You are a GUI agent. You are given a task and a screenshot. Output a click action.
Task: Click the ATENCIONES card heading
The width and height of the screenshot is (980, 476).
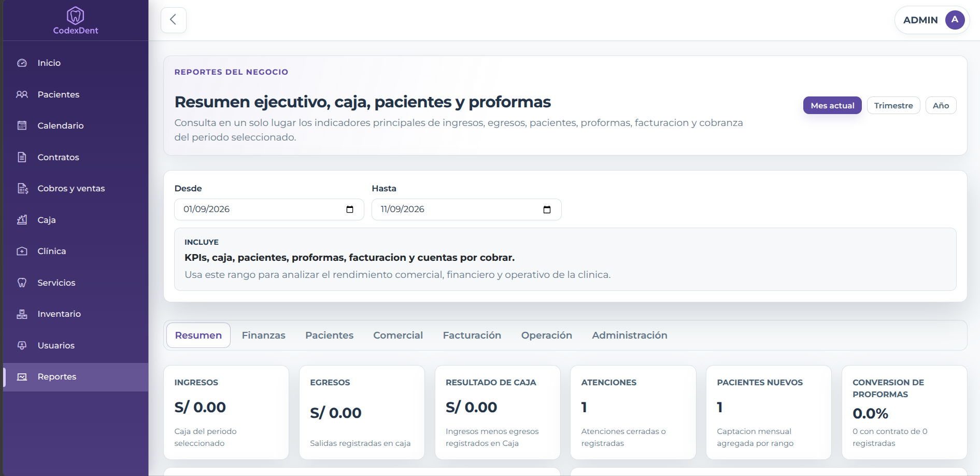(x=609, y=382)
